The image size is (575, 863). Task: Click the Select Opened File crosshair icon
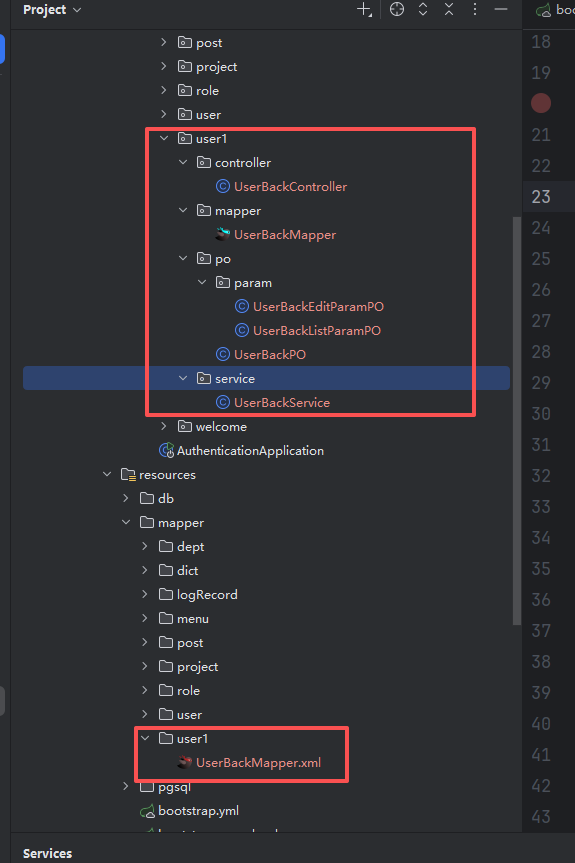pos(397,9)
